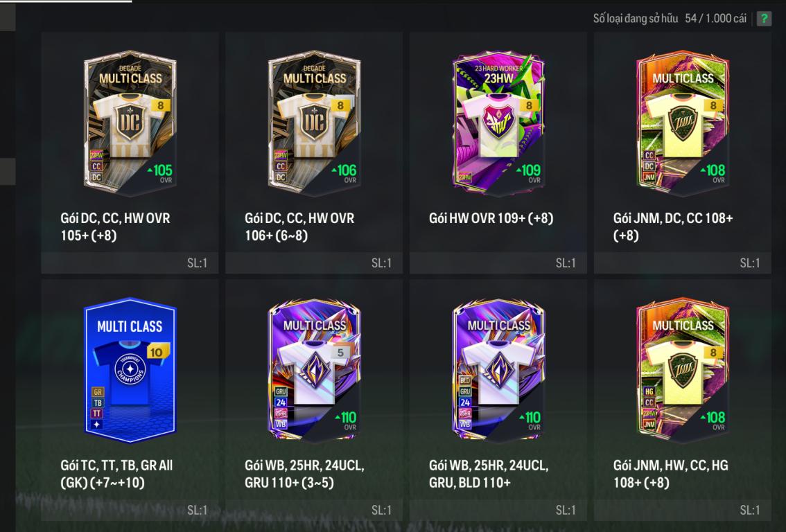
Task: Click the grey 5 badge on purple card
Action: [x=341, y=353]
